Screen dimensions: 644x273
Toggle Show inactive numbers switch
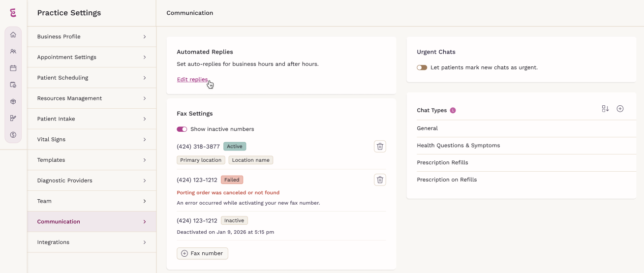(x=182, y=129)
